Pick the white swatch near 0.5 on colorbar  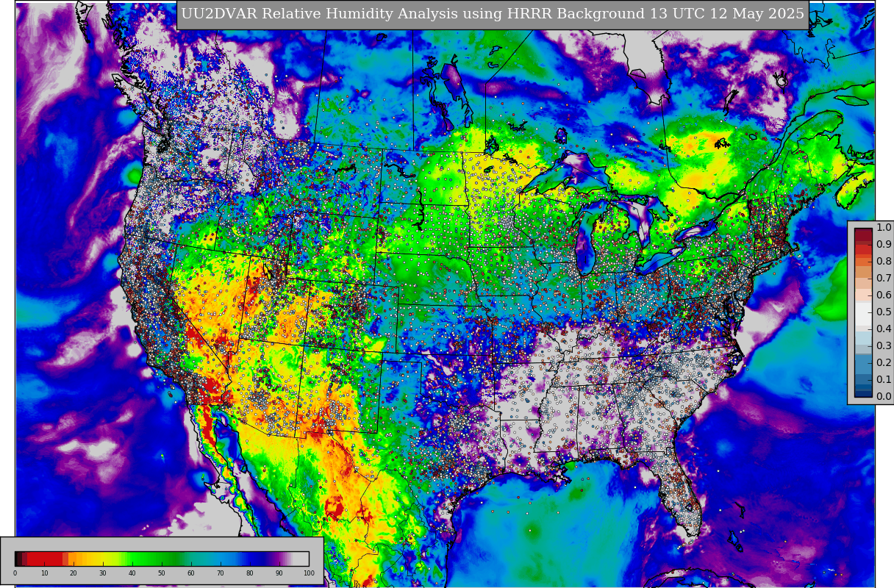coord(863,312)
